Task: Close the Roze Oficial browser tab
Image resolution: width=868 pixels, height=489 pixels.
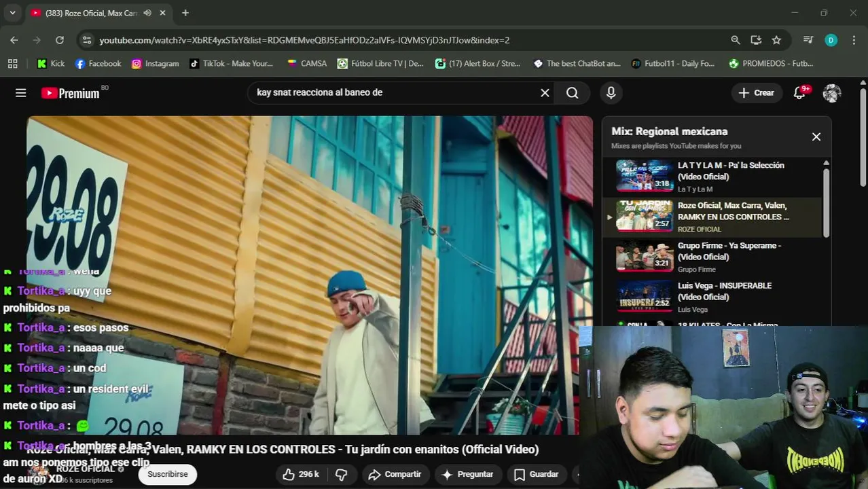Action: coord(162,13)
